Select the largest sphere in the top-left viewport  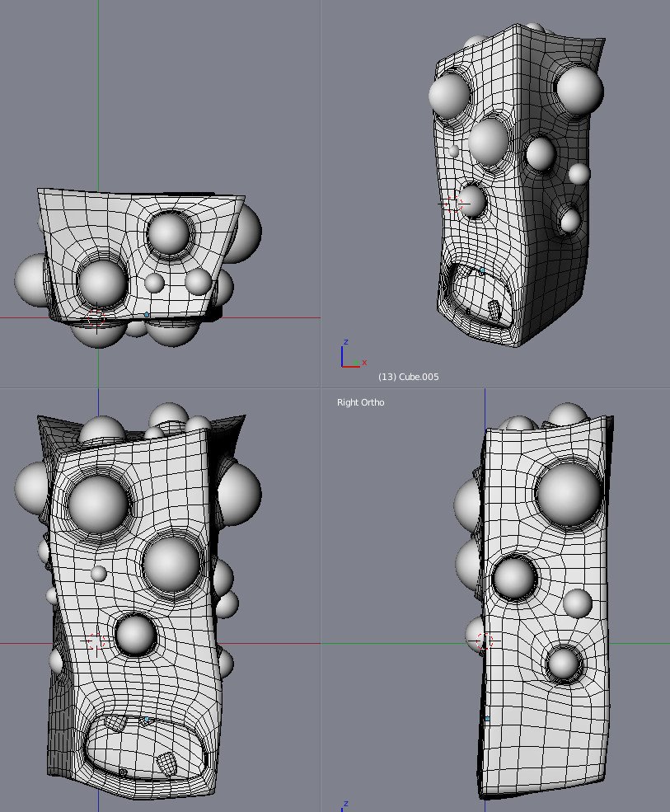(101, 283)
